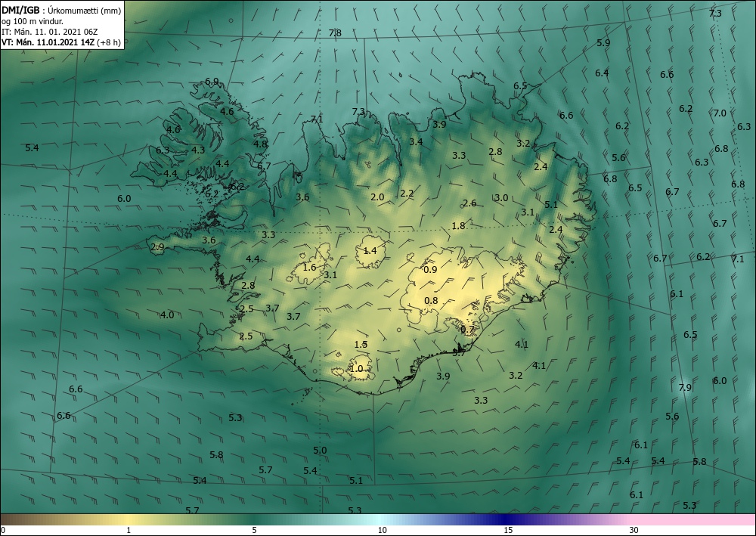This screenshot has height=536, width=756.
Task: Click the 5.0 value on the map
Action: 320,451
